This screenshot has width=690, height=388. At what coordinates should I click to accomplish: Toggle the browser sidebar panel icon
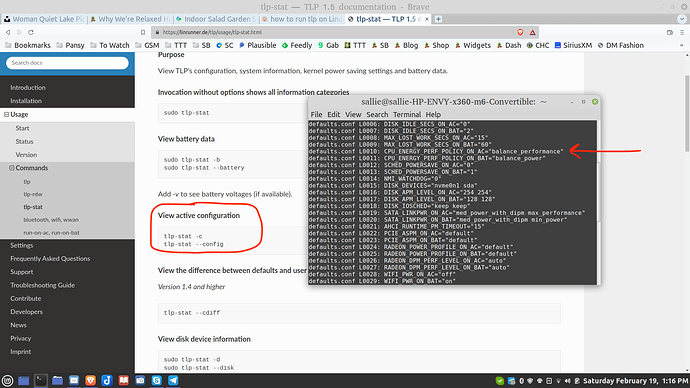pos(670,32)
